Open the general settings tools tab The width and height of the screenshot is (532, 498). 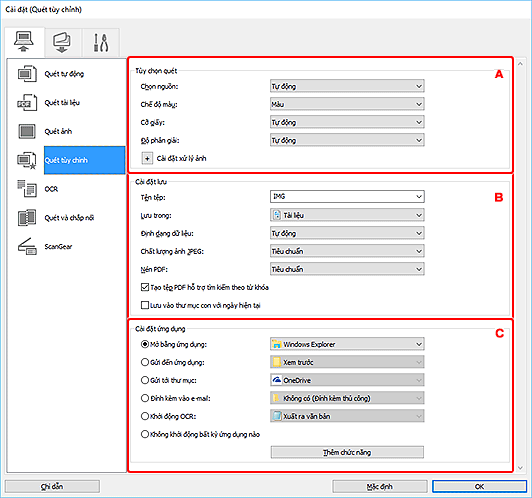tap(100, 42)
